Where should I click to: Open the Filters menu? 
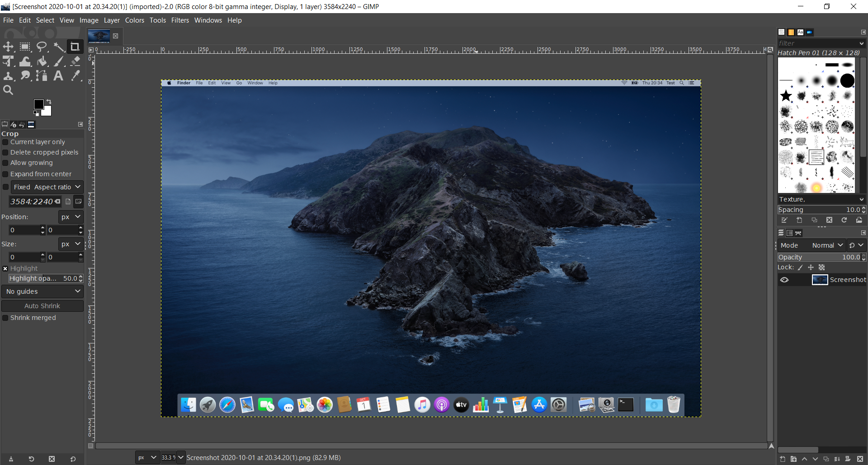tap(180, 20)
